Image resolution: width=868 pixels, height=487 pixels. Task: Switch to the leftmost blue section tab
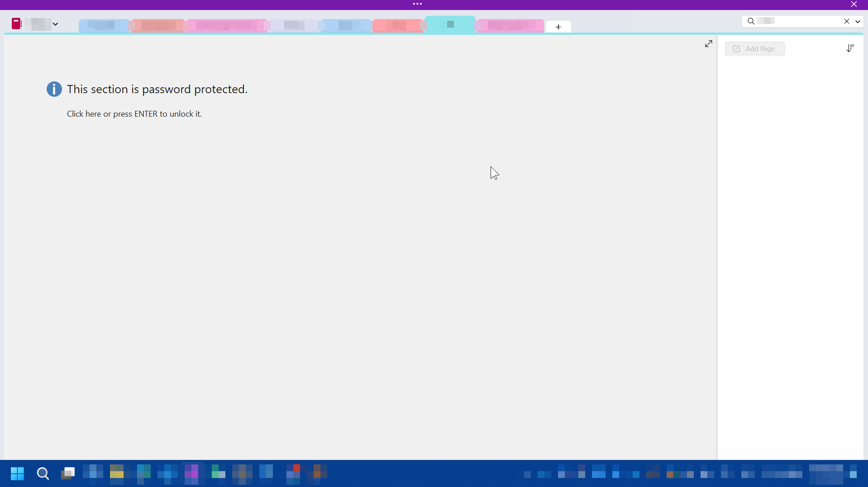coord(104,26)
